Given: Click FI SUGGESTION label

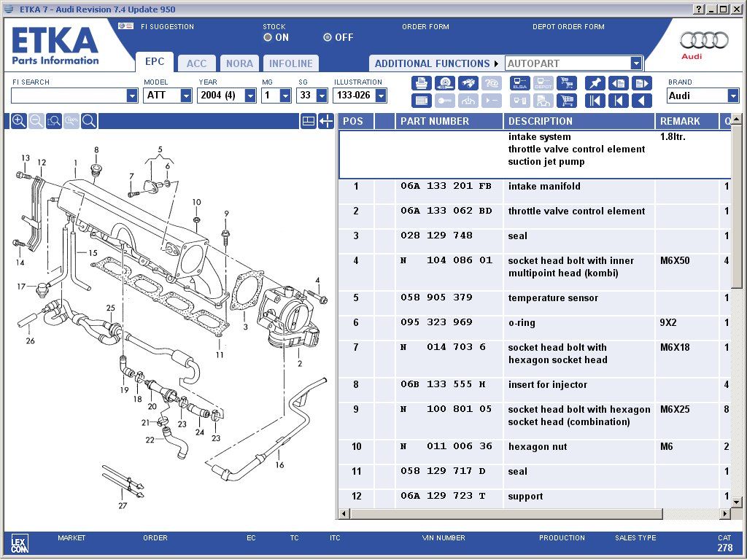Looking at the screenshot, I should pos(167,27).
